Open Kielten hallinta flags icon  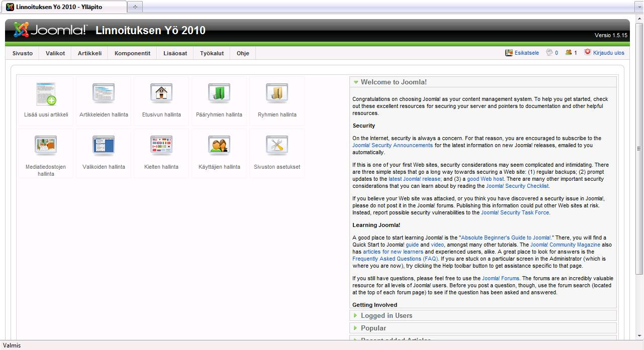[x=161, y=146]
